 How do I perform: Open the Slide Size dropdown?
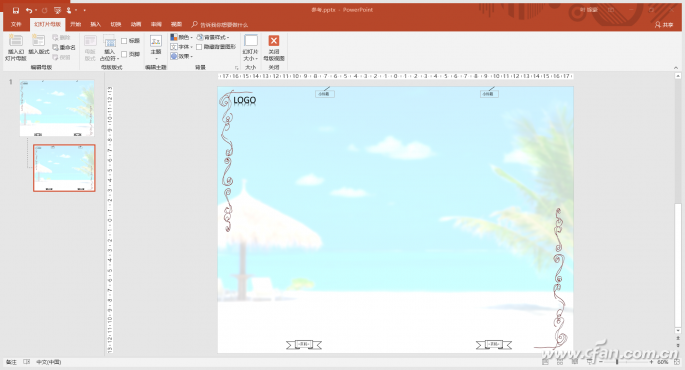click(250, 48)
